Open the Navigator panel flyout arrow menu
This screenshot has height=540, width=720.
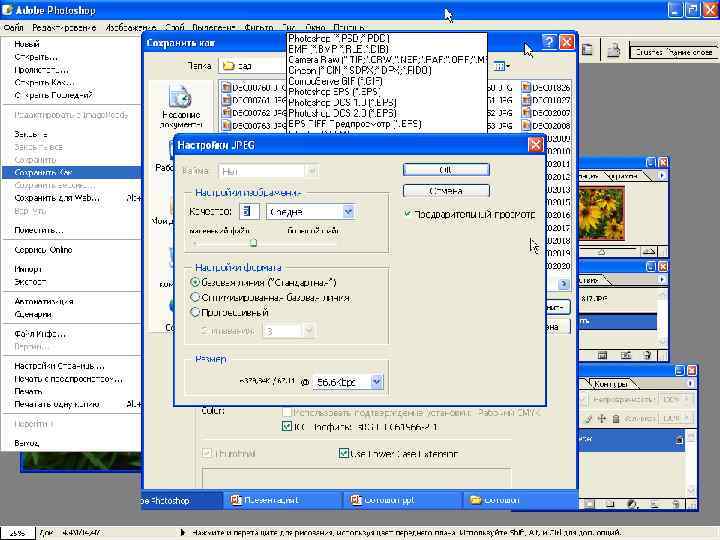point(662,175)
